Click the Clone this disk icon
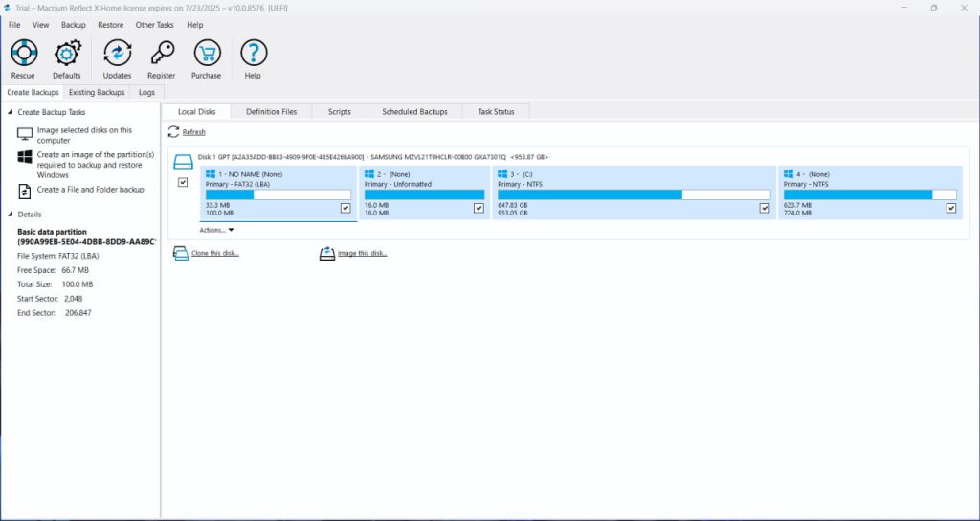 [181, 253]
